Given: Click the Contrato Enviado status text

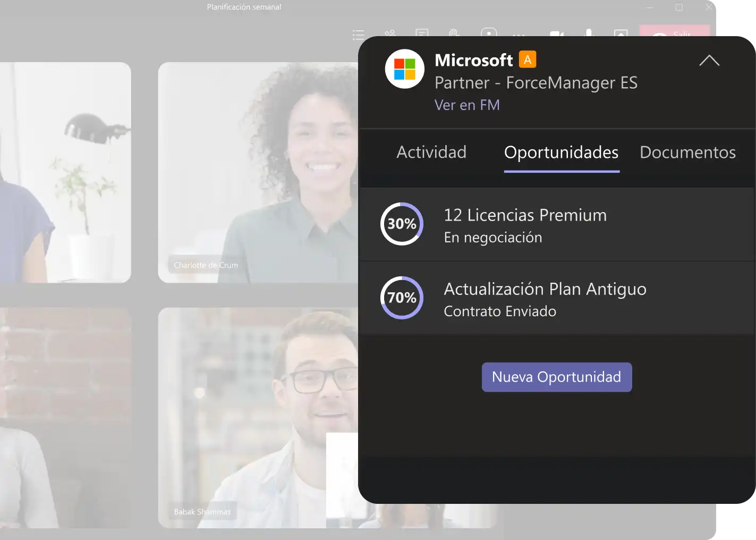Looking at the screenshot, I should coord(500,311).
